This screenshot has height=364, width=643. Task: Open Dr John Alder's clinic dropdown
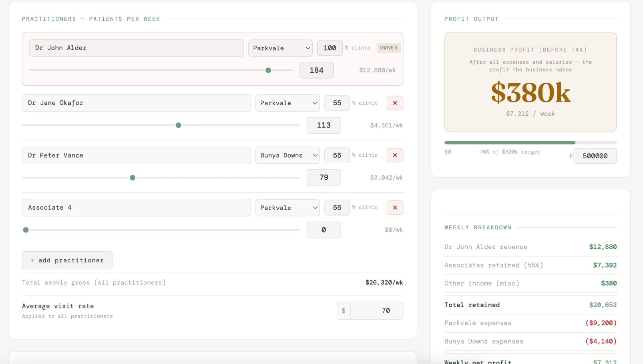coord(280,48)
